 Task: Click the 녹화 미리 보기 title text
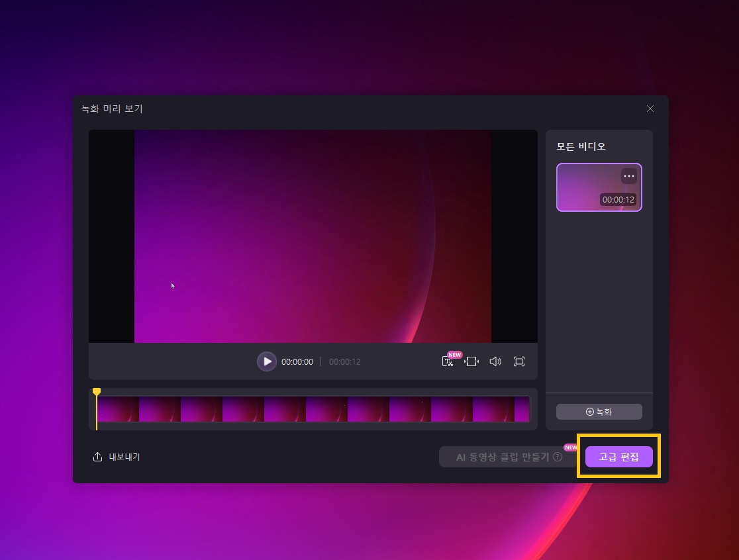pyautogui.click(x=112, y=109)
